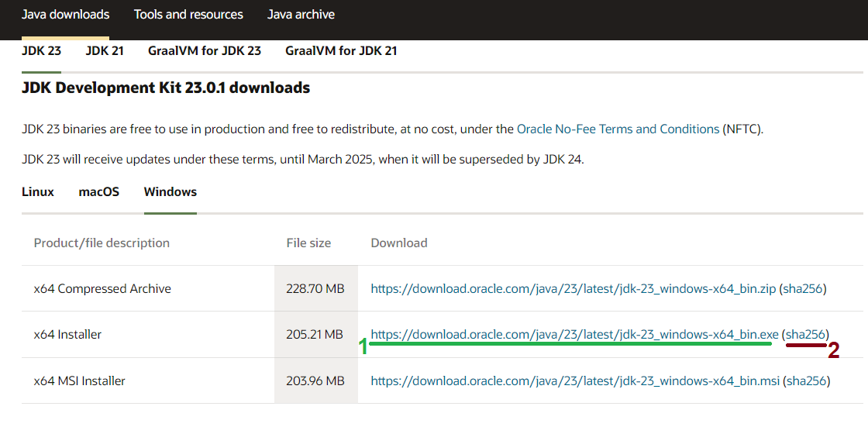Click the File size column header

308,243
